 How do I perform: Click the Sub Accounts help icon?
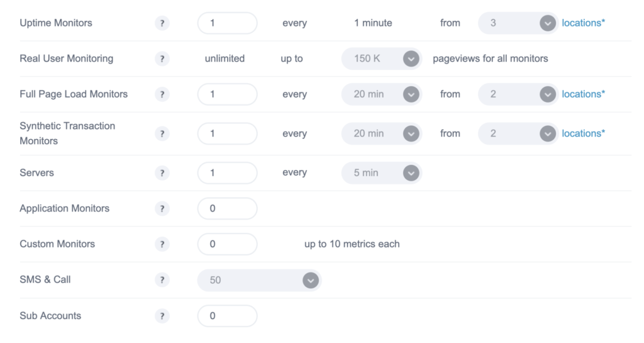pos(162,317)
